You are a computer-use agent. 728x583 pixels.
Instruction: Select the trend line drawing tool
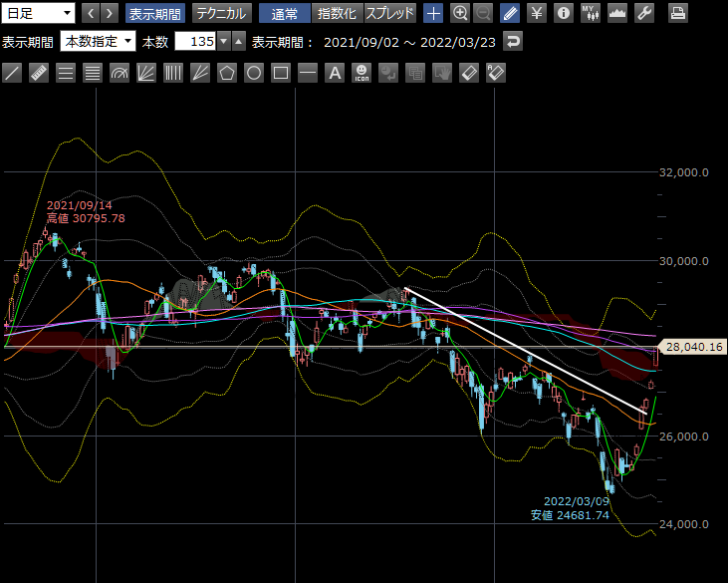point(12,73)
